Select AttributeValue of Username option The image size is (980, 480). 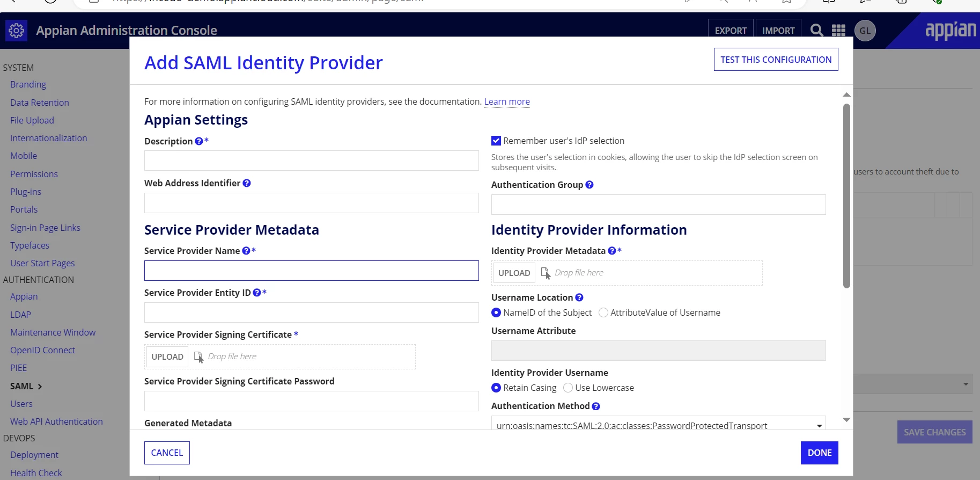click(x=603, y=312)
